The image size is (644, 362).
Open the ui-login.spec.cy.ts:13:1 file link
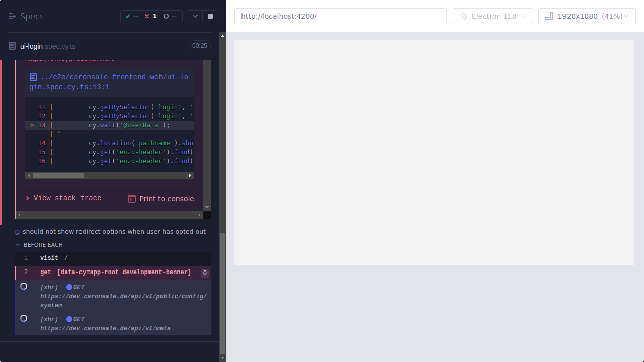109,82
